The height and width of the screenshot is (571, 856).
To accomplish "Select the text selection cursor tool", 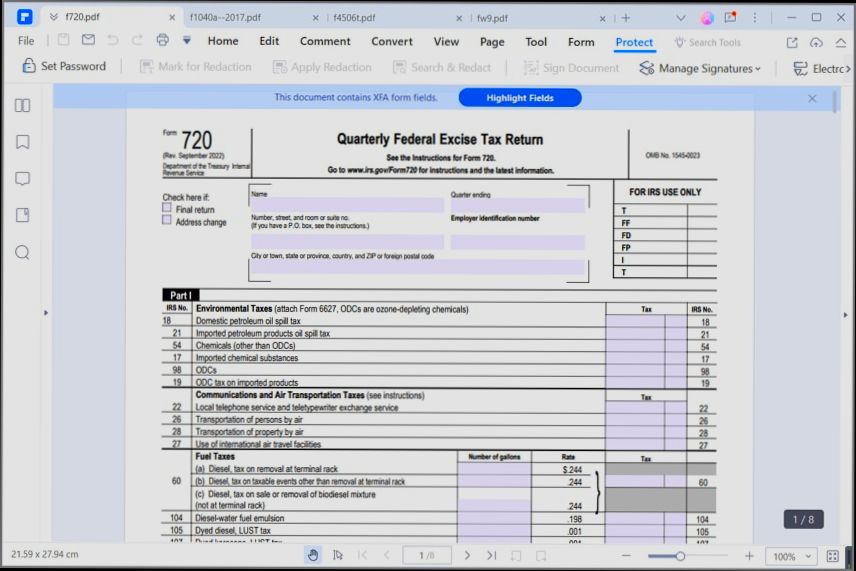I will [x=338, y=555].
